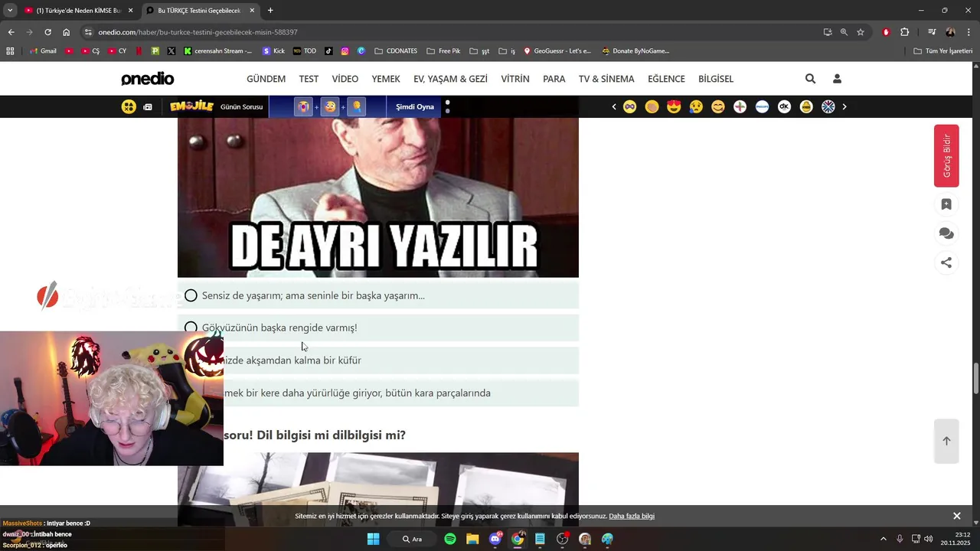This screenshot has width=980, height=551.
Task: Open the Instagram bookmark icon
Action: pyautogui.click(x=345, y=51)
